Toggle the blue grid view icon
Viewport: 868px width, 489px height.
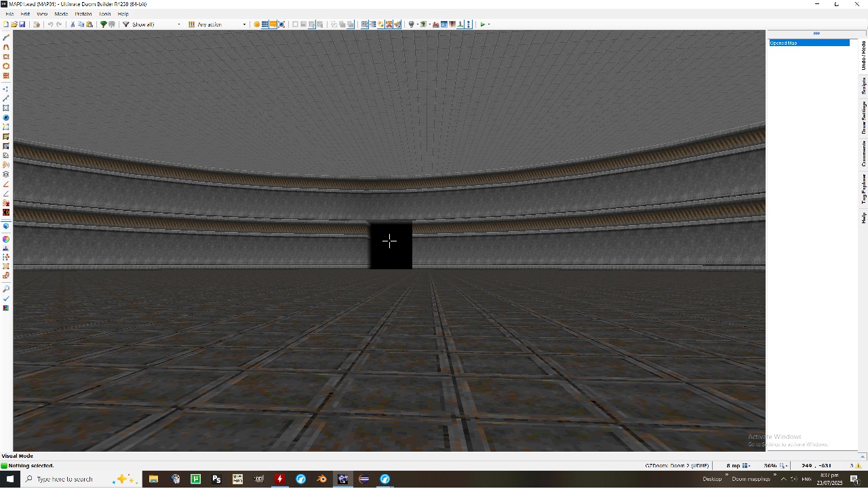[x=265, y=24]
